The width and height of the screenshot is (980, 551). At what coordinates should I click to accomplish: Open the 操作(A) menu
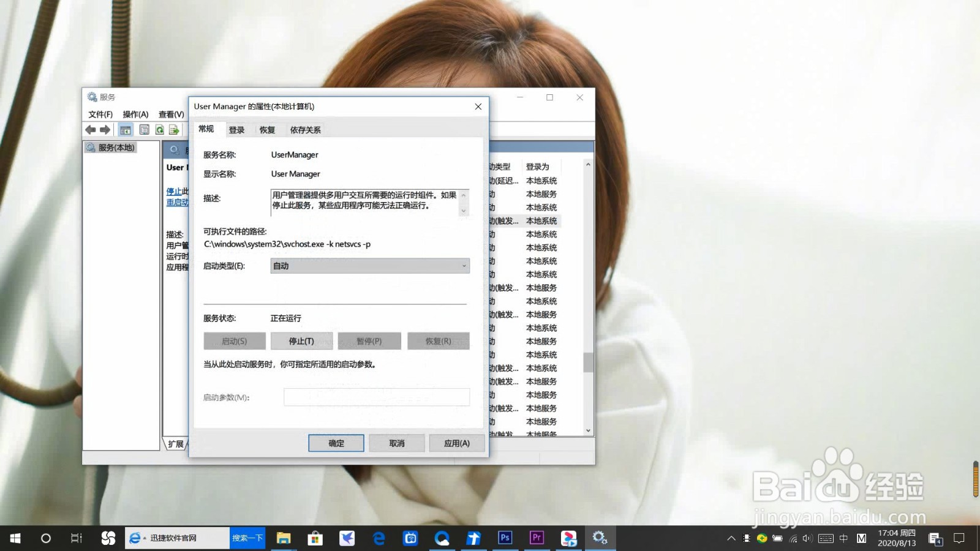(x=135, y=114)
